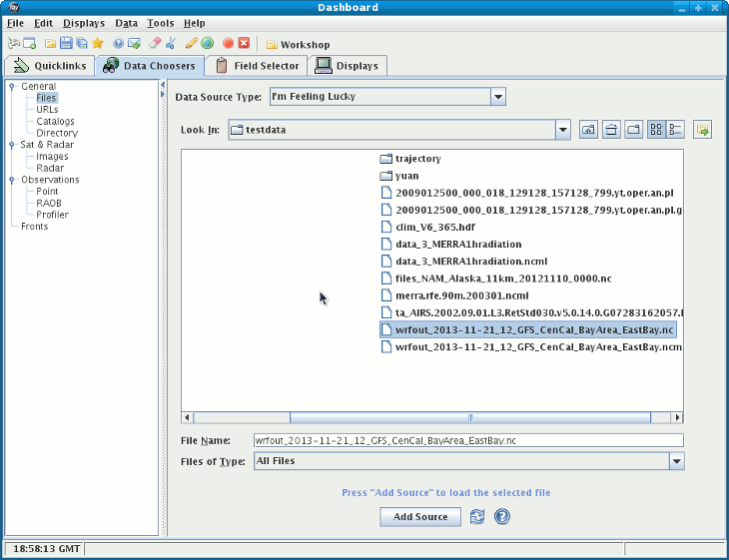Click the scissors icon in toolbar
The height and width of the screenshot is (560, 729).
click(x=170, y=44)
